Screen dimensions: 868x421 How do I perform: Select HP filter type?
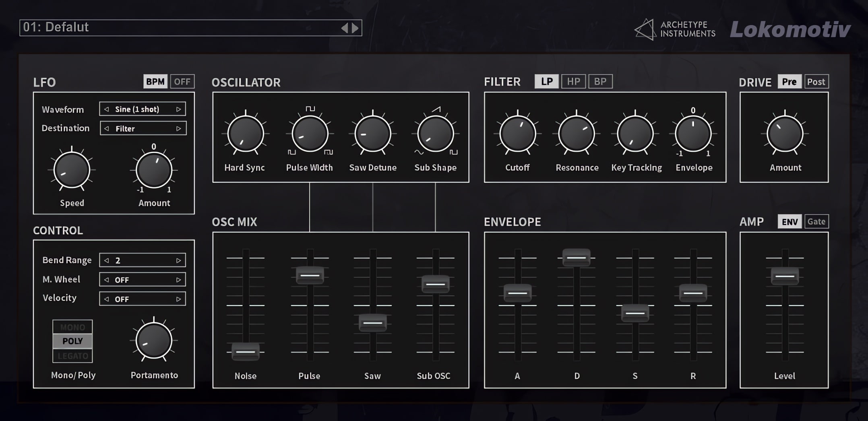point(573,81)
